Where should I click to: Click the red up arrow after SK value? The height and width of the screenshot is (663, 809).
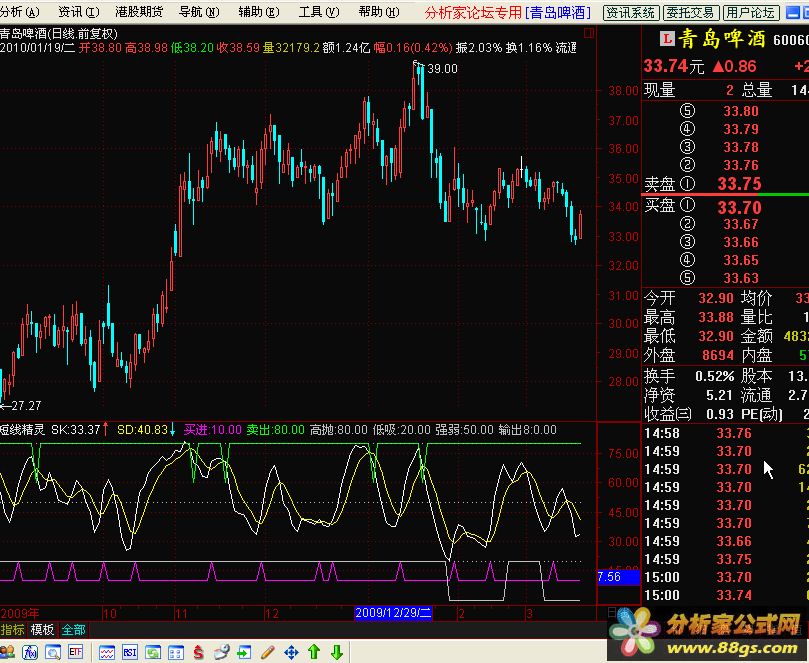pos(105,429)
